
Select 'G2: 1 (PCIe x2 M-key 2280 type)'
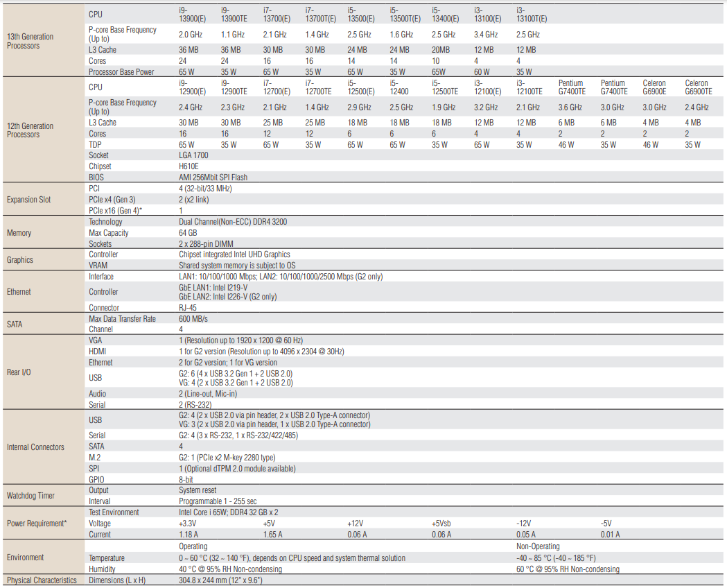pyautogui.click(x=227, y=458)
